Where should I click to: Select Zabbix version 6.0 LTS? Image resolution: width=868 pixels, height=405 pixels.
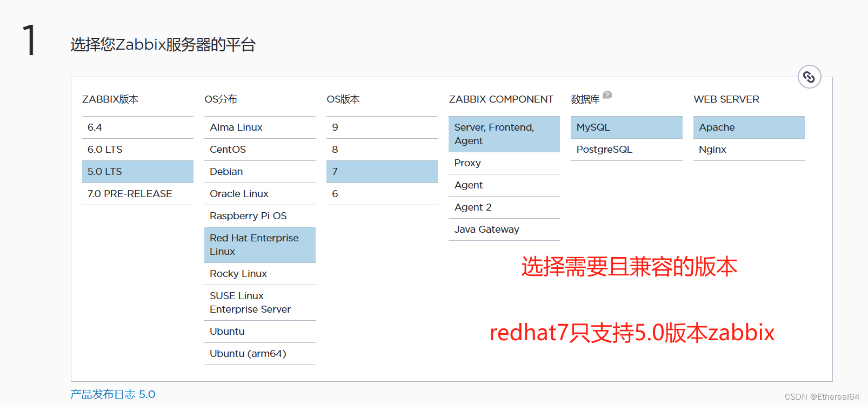138,150
